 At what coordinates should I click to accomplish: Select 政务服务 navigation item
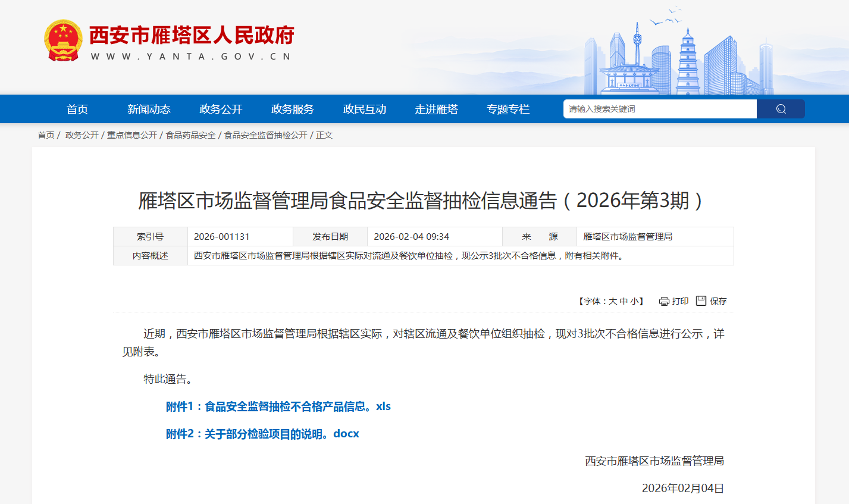point(293,109)
